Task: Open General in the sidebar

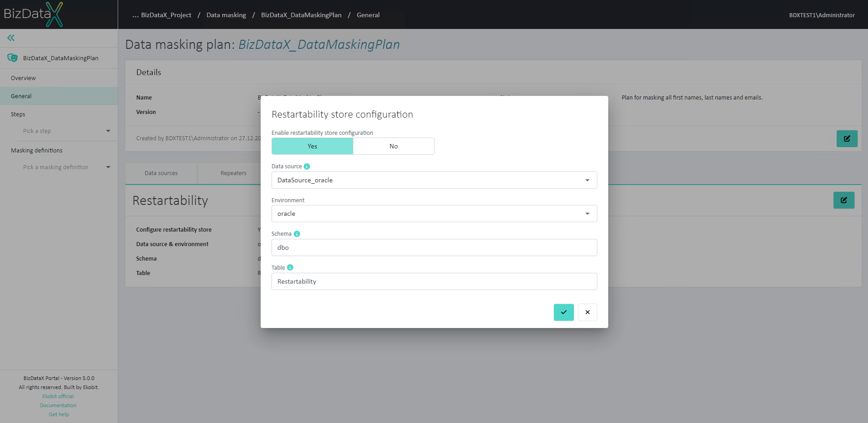Action: coord(59,96)
